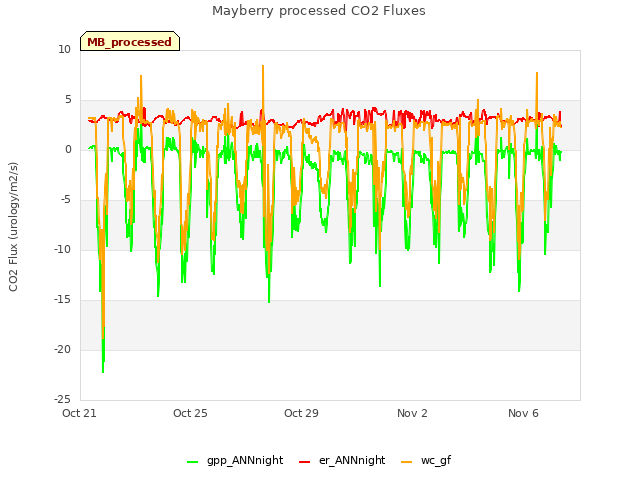Click the y-axis tick label -25

coord(62,399)
